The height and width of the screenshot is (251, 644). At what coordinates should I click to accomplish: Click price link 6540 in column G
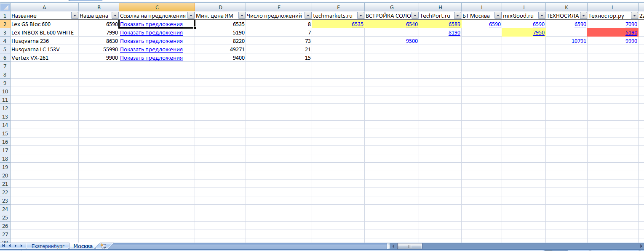(412, 24)
